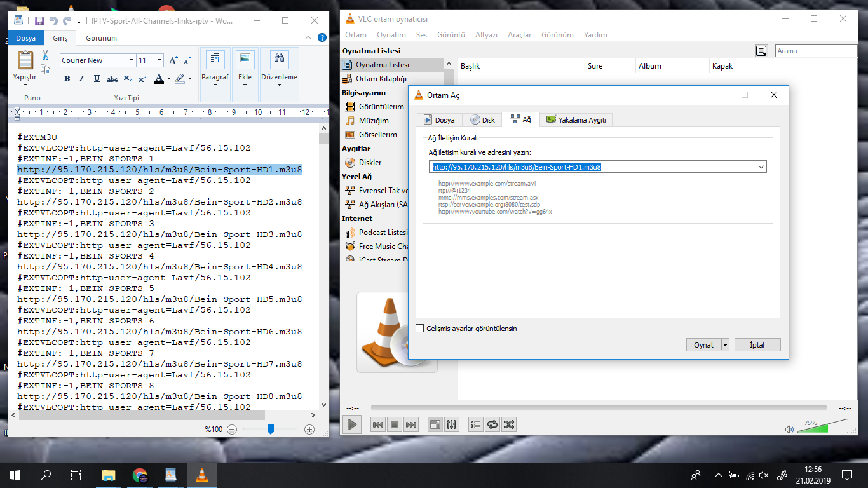Open the Courier New font family dropdown

[x=132, y=60]
